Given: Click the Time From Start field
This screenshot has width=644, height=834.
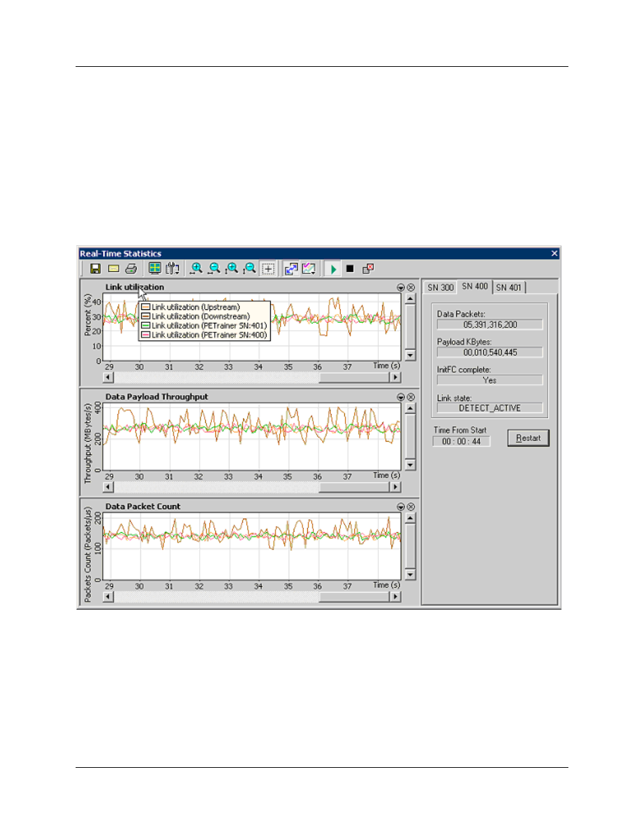Looking at the screenshot, I should click(462, 442).
